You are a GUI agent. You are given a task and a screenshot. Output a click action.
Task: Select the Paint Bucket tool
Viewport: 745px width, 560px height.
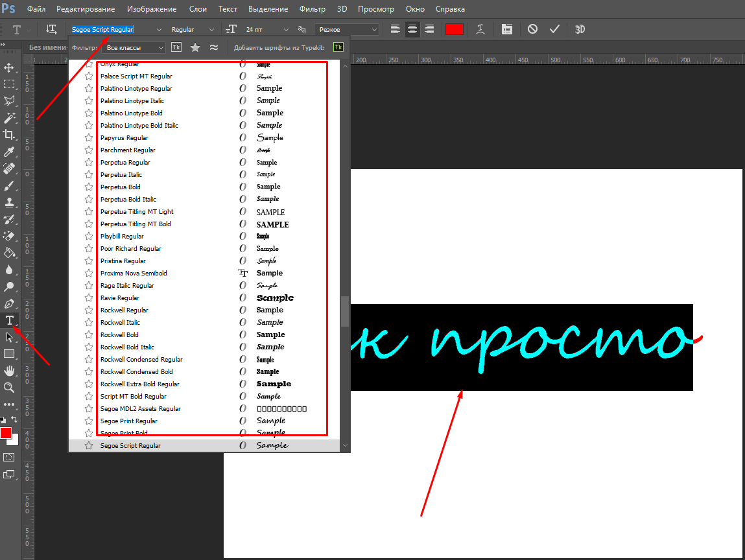click(x=9, y=253)
